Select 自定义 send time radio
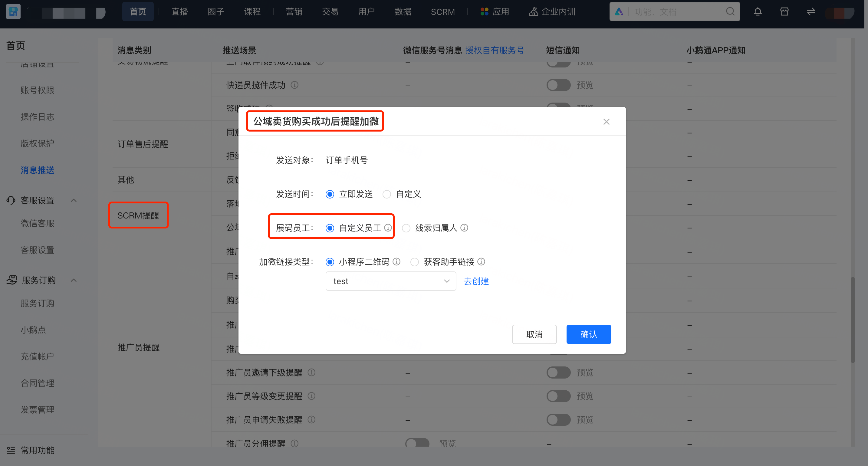Viewport: 868px width, 466px height. tap(387, 194)
